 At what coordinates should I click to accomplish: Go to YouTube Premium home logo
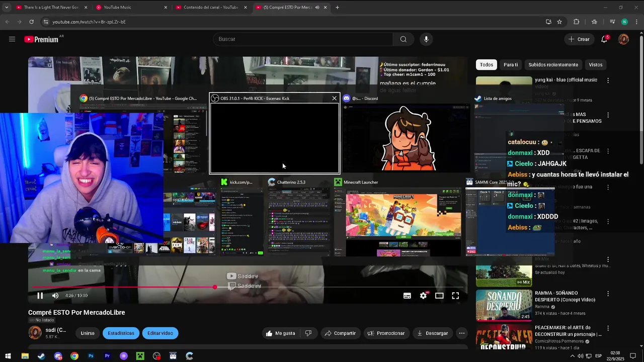(41, 39)
